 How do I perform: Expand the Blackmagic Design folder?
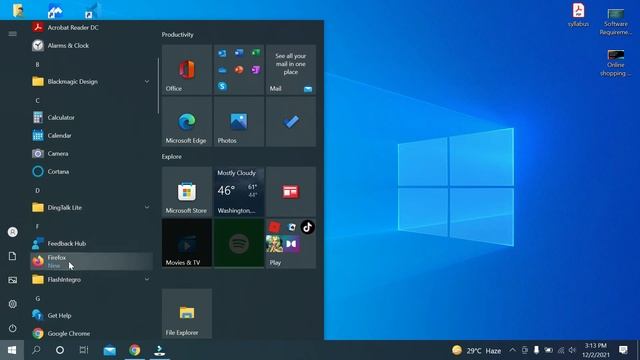(x=91, y=82)
